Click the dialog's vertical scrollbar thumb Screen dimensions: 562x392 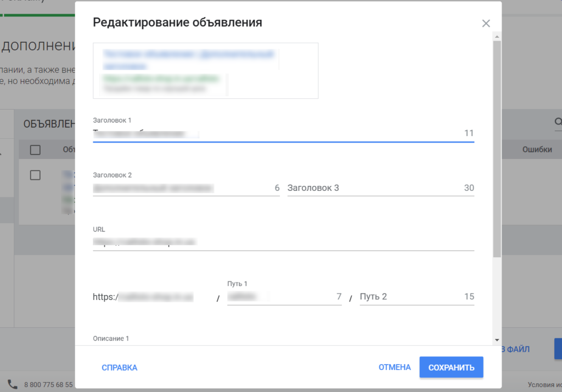[x=497, y=148]
